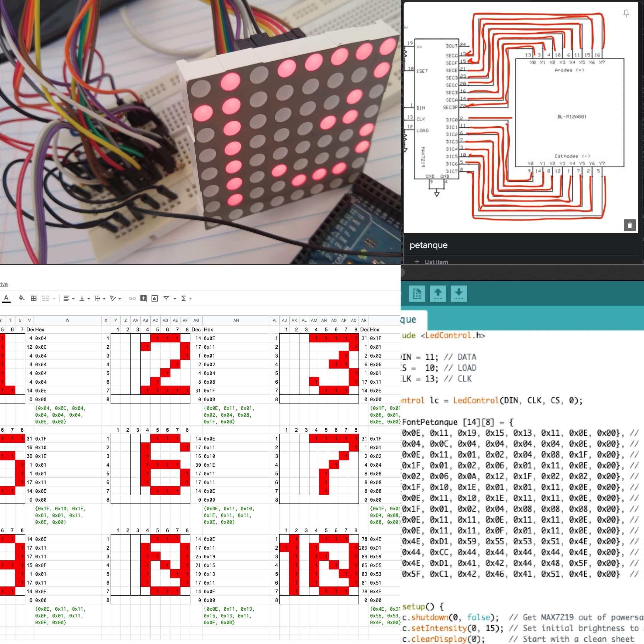The width and height of the screenshot is (644, 644).
Task: Expand text rotation dropdown arrow
Action: (x=120, y=299)
